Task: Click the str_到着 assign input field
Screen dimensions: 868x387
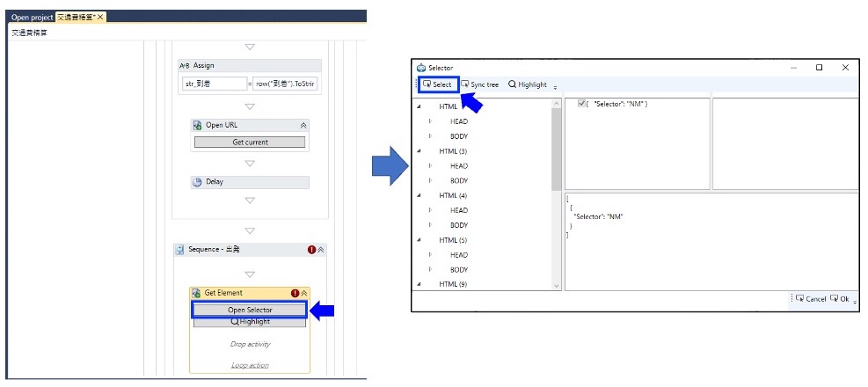Action: point(215,84)
